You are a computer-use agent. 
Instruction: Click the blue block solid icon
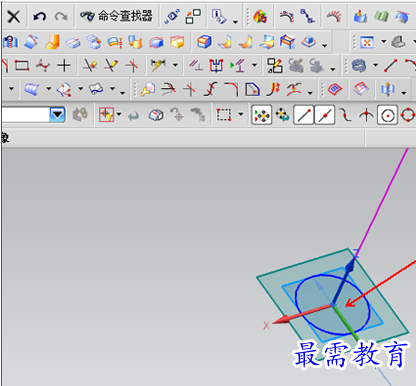click(204, 42)
